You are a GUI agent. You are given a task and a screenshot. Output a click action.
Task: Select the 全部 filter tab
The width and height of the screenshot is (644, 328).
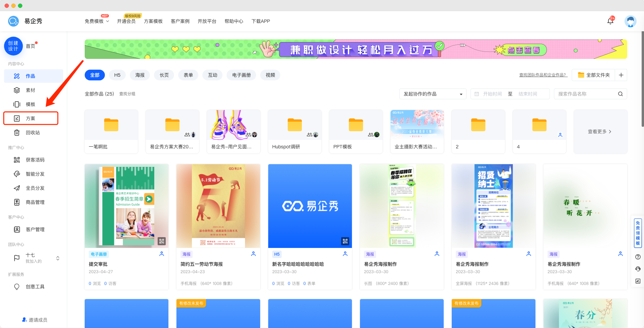point(95,75)
